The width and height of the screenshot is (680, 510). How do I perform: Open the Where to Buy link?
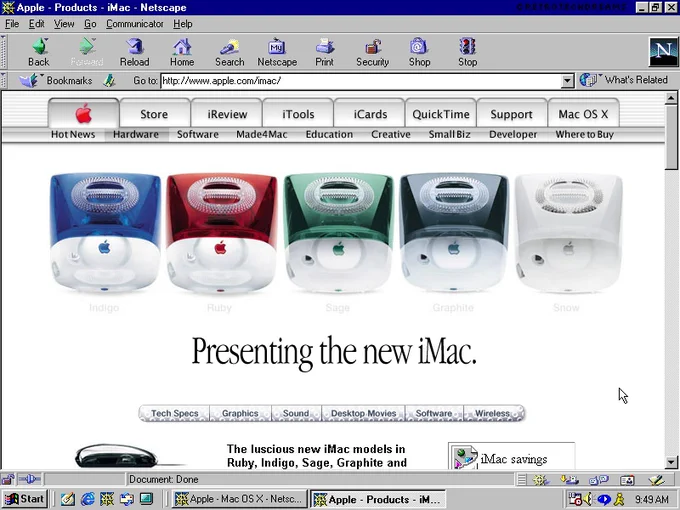(585, 134)
